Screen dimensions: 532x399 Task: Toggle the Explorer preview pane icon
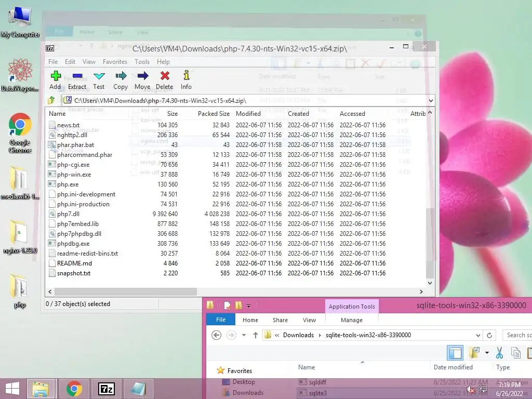[x=455, y=353]
